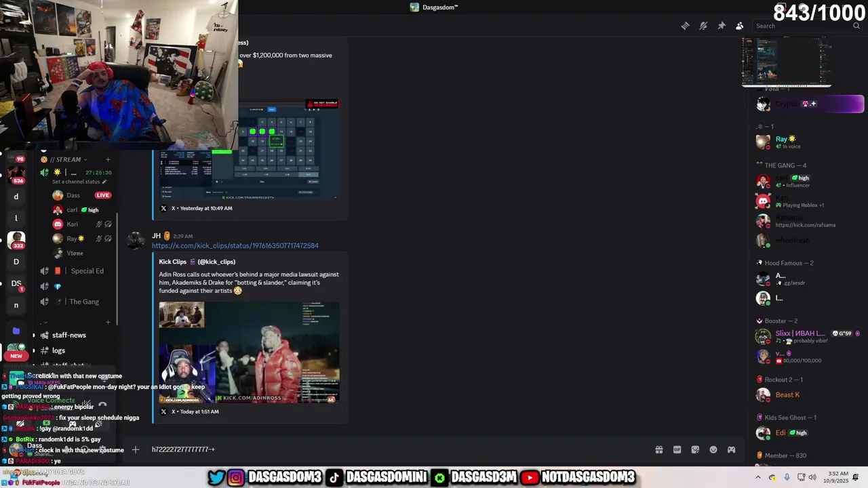Image resolution: width=868 pixels, height=488 pixels.
Task: Open the 'n' server icon
Action: click(x=16, y=305)
